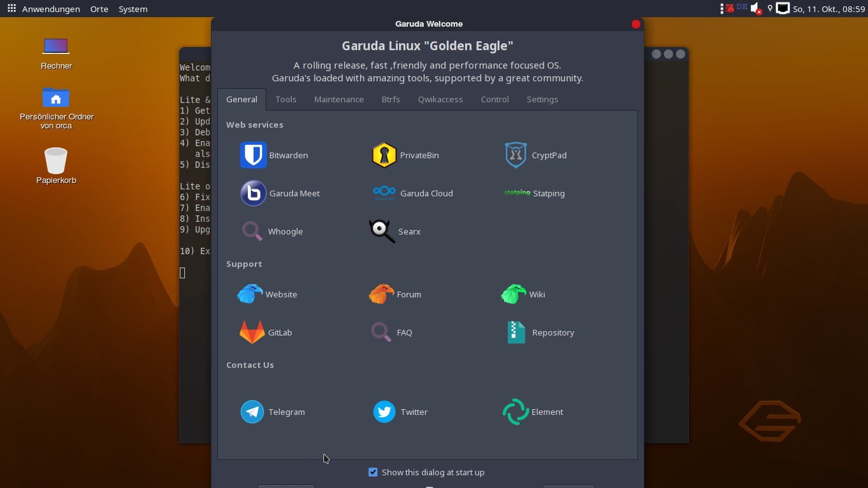
Task: Click the 'Garuda Linux "Golden Eagle"' heading
Action: tap(428, 46)
